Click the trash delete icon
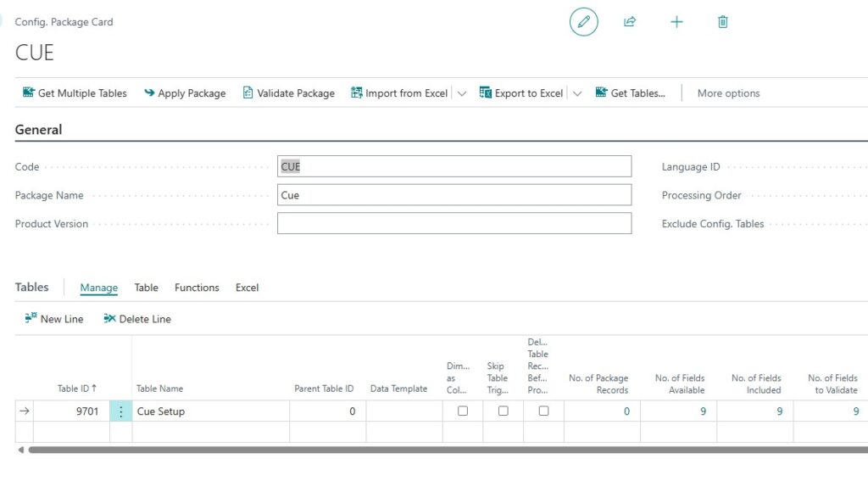868x481 pixels. tap(722, 22)
